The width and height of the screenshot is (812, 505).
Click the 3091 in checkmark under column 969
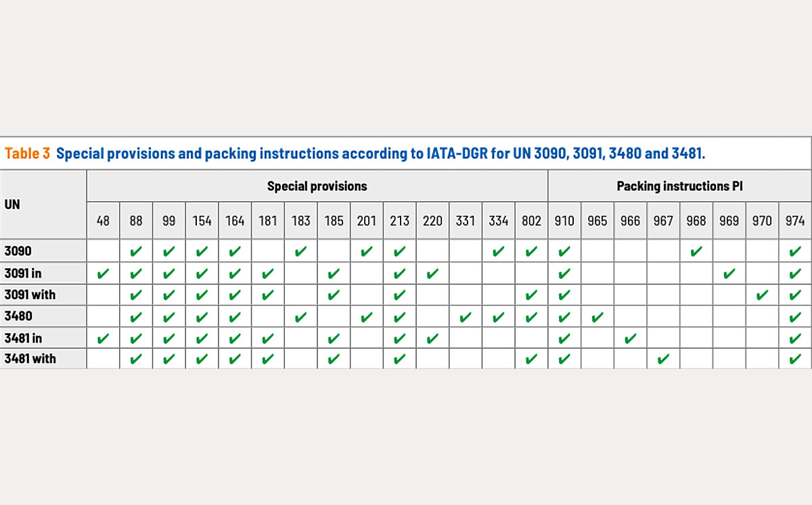coord(729,273)
